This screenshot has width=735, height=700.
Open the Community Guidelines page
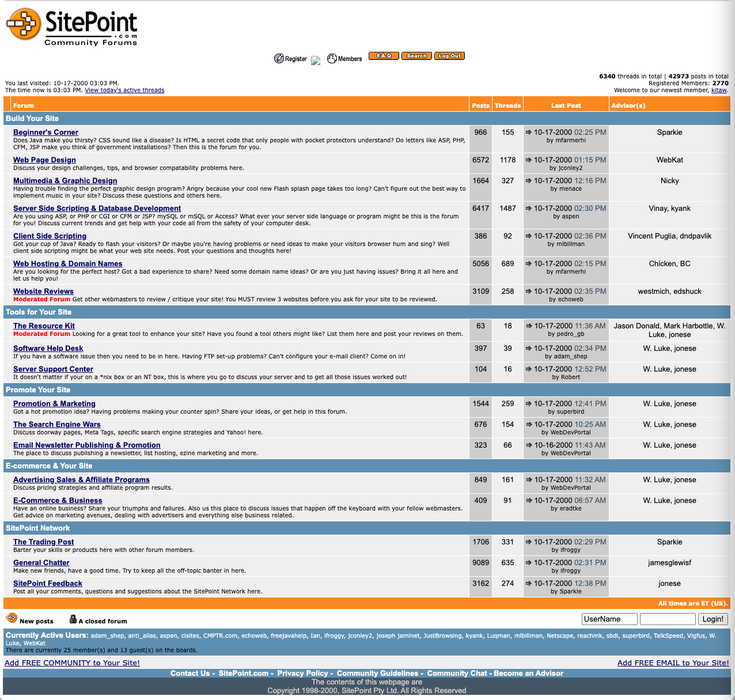(377, 673)
